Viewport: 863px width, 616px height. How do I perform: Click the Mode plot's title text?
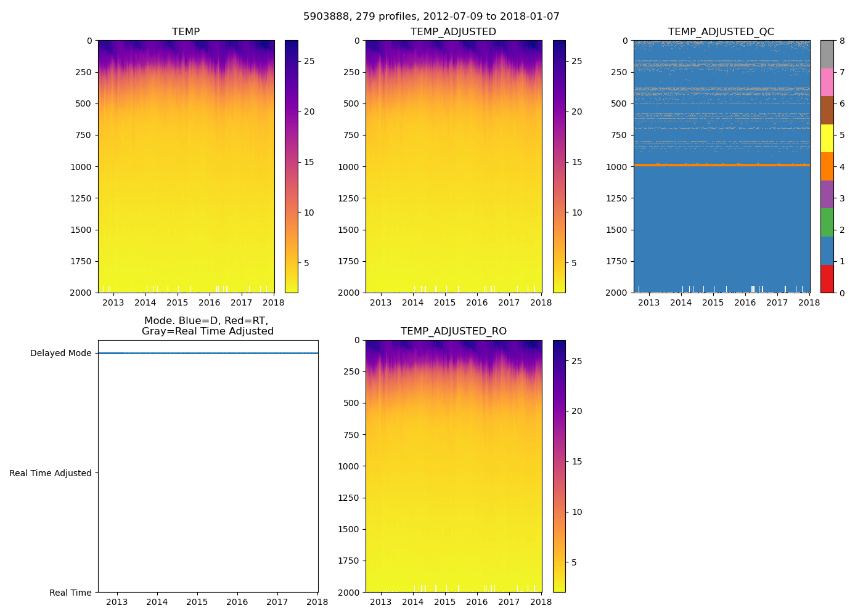point(207,326)
